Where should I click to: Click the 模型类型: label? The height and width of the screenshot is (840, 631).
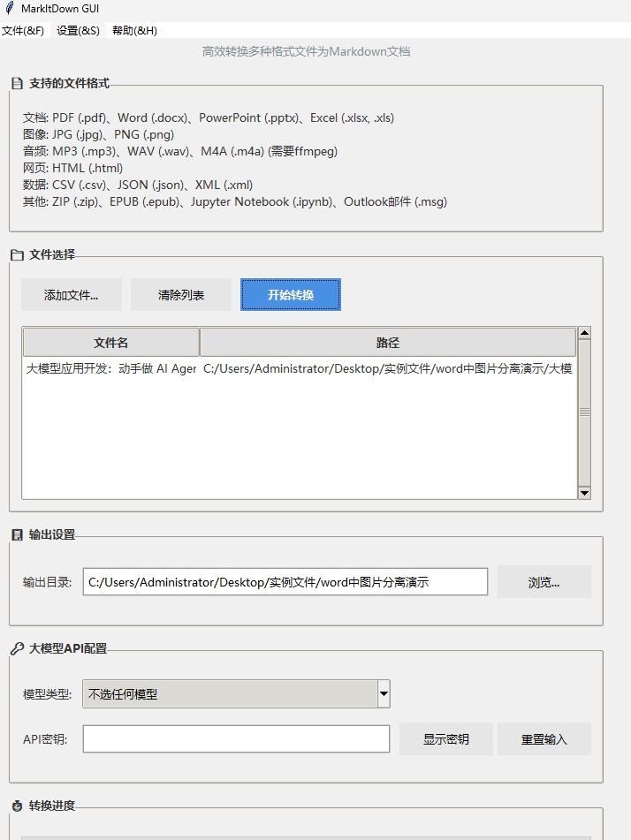[x=47, y=694]
